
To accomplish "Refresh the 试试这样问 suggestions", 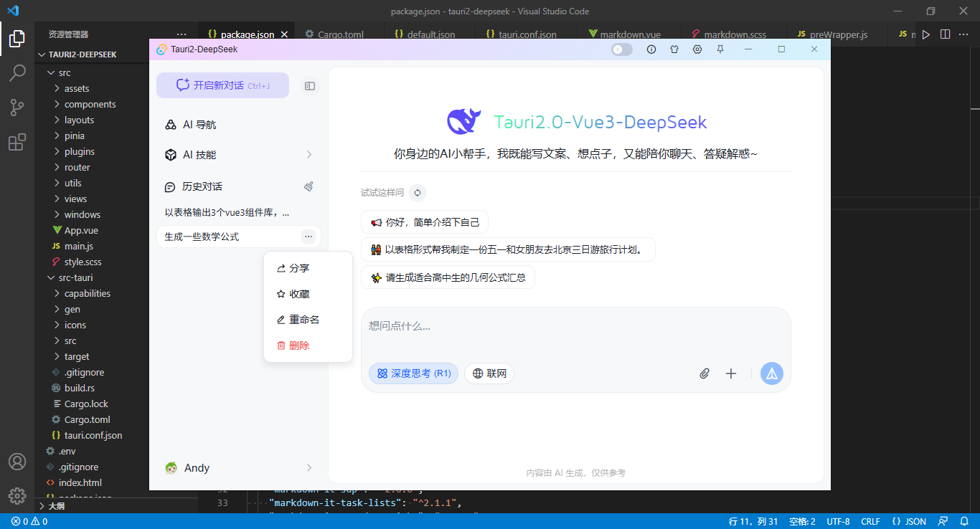I will [418, 193].
